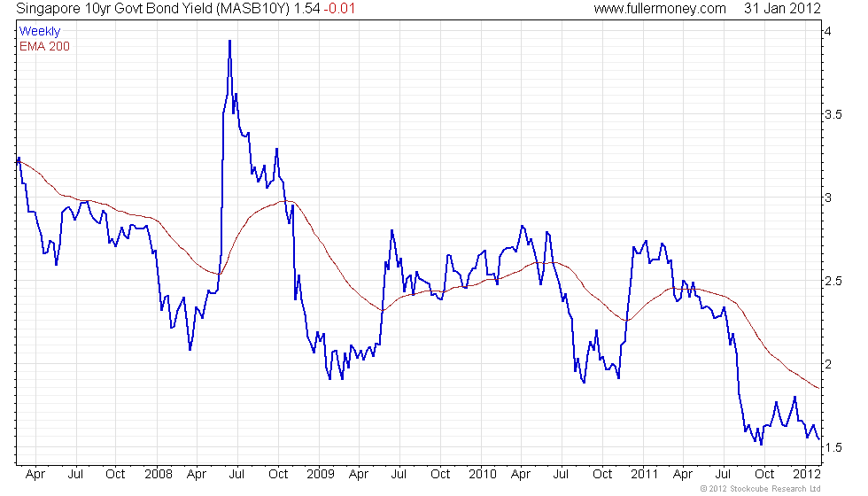
Task: Click the x-axis year label '2012'
Action: pyautogui.click(x=807, y=475)
